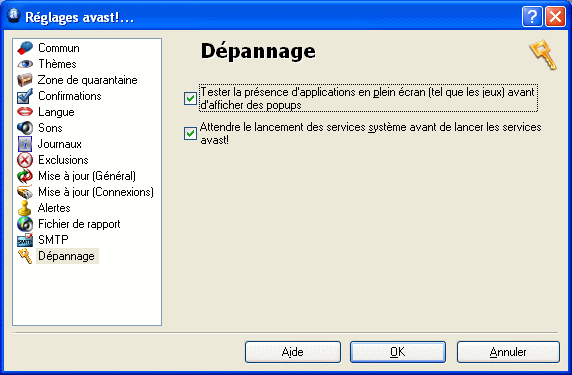Open Mise à jour (Général) page

click(87, 176)
